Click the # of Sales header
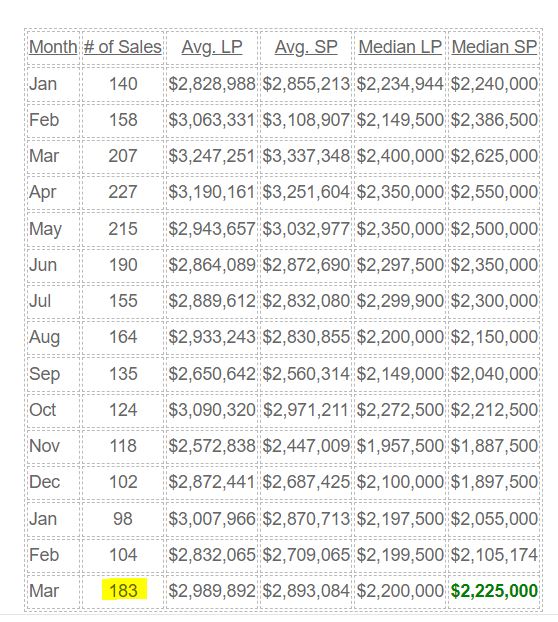558x622 pixels. pyautogui.click(x=123, y=47)
